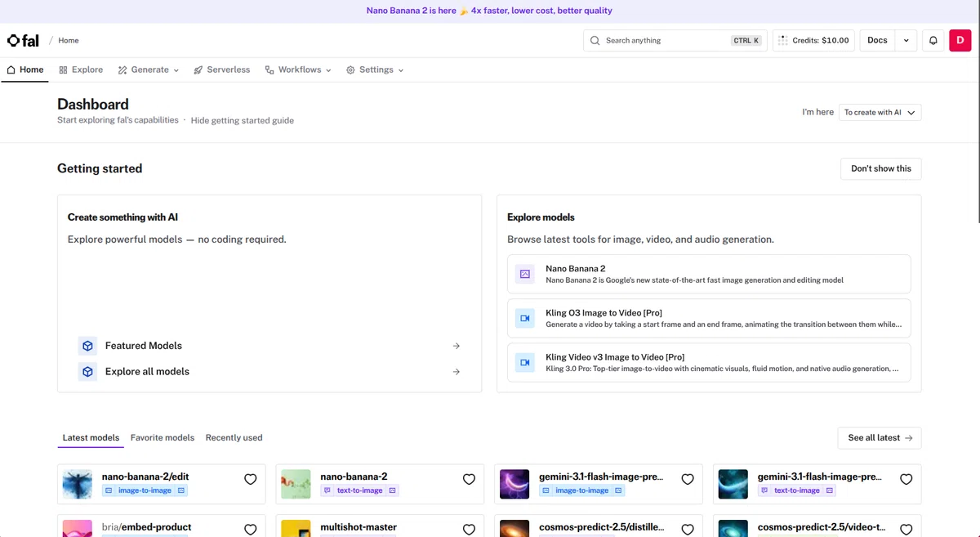Click the magnifier icon in the search box
980x537 pixels.
tap(595, 40)
